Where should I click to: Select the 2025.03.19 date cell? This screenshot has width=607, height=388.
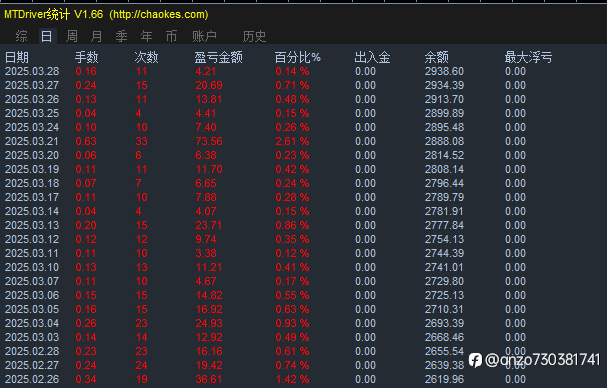click(32, 169)
